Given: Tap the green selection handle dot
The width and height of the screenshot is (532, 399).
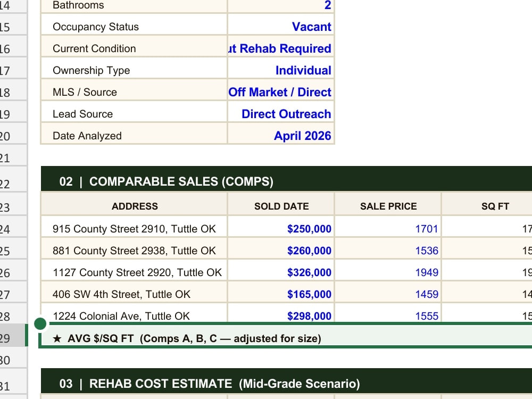Looking at the screenshot, I should pyautogui.click(x=40, y=323).
